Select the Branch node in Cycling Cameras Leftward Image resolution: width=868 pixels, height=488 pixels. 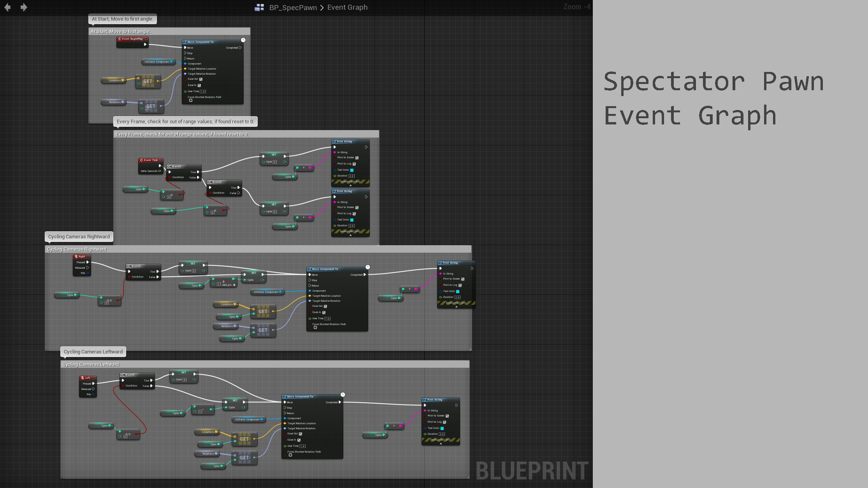pyautogui.click(x=137, y=380)
